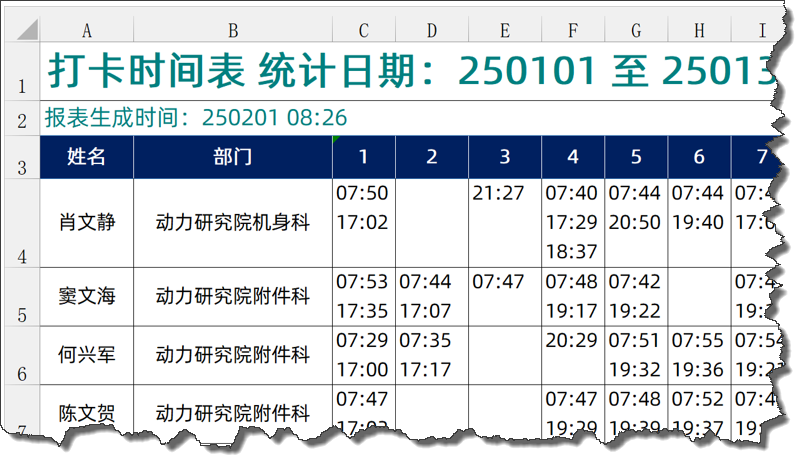The image size is (801, 455).
Task: Select column B header
Action: click(x=232, y=31)
